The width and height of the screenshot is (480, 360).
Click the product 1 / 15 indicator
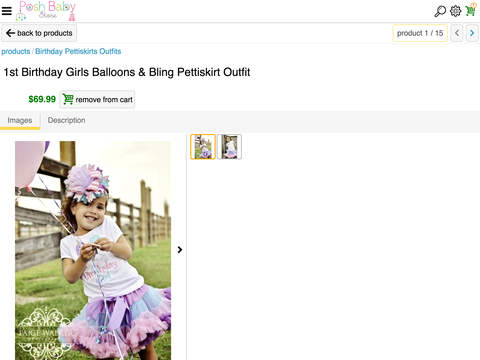(x=420, y=33)
